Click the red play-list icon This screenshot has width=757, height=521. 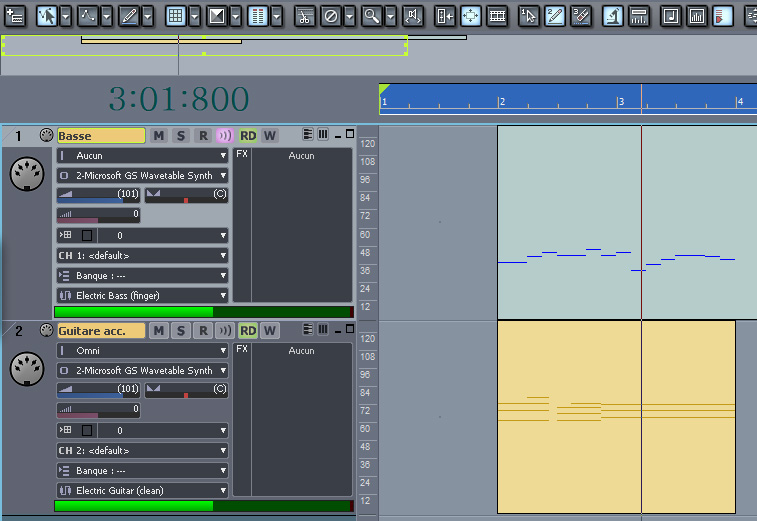tap(723, 16)
